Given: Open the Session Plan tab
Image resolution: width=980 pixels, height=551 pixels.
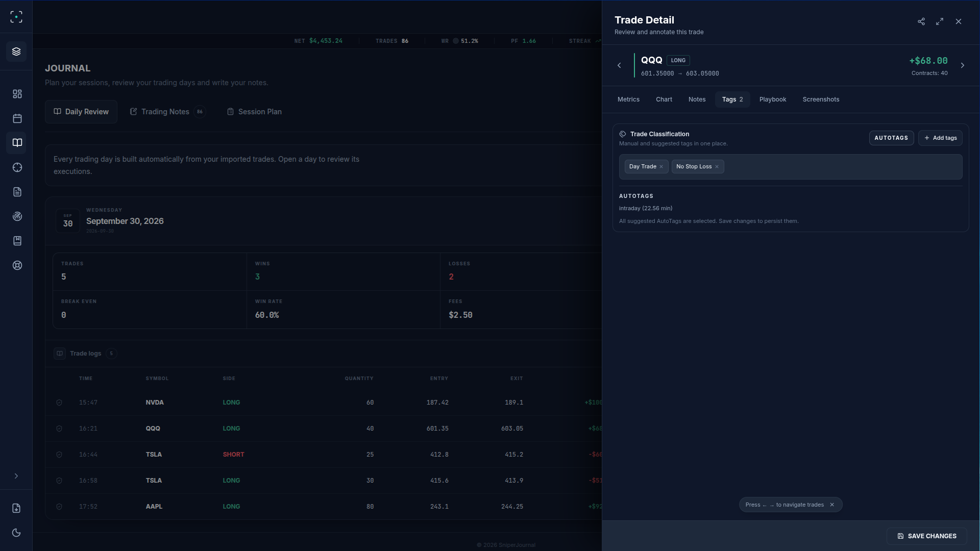Looking at the screenshot, I should [254, 112].
